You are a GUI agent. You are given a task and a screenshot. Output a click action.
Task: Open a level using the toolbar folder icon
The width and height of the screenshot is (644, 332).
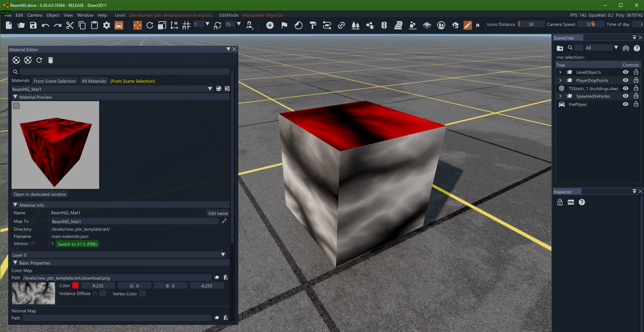click(x=21, y=25)
